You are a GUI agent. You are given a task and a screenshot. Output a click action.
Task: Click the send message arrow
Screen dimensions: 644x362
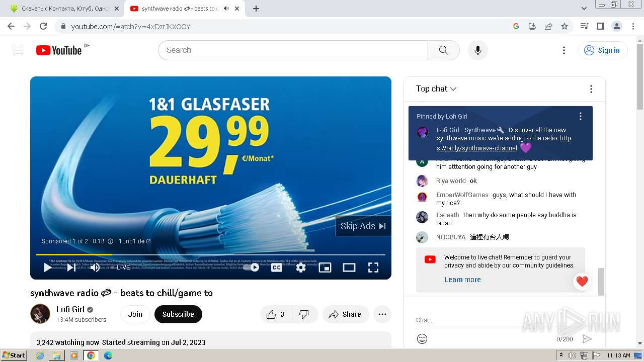[587, 339]
